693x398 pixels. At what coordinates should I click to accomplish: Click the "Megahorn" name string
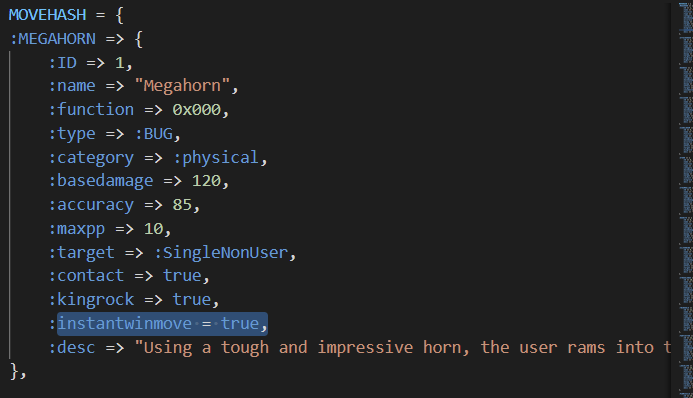[182, 85]
